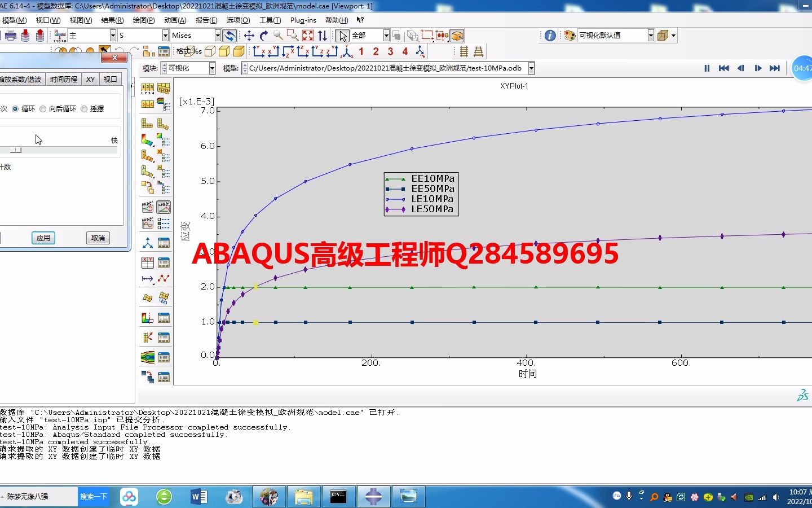Click the Print toolbar icon
This screenshot has height=508, width=812.
[x=10, y=36]
